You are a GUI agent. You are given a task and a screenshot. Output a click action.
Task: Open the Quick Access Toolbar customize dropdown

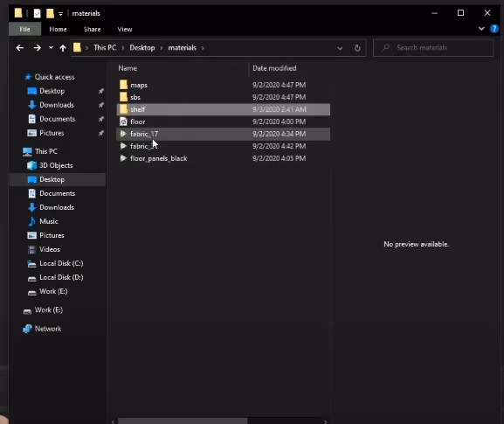click(61, 13)
